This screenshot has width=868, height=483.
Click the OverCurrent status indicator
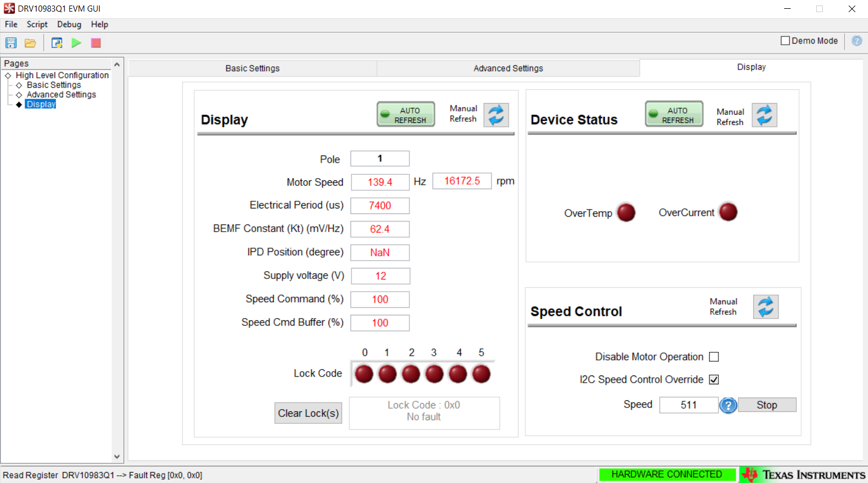coord(728,212)
